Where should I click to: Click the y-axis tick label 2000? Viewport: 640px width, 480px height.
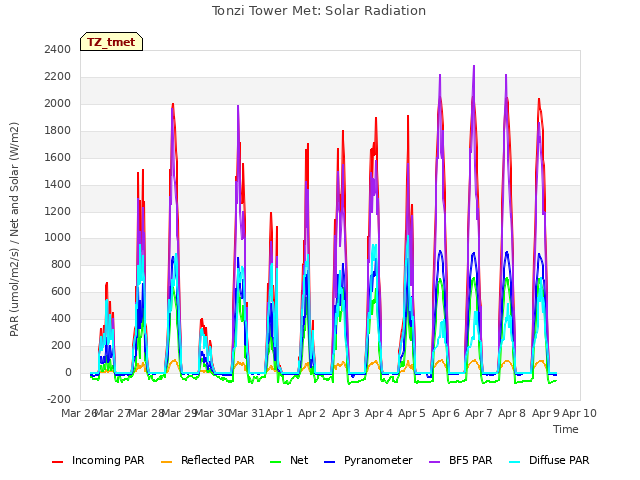(x=58, y=104)
